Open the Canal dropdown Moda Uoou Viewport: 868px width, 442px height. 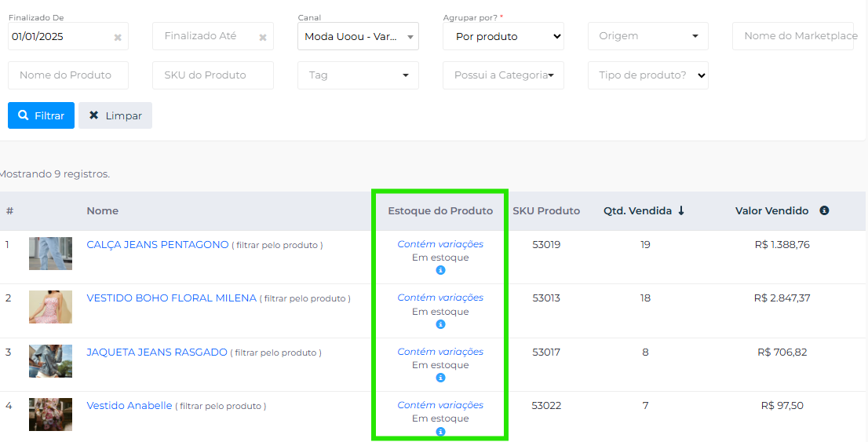click(358, 36)
